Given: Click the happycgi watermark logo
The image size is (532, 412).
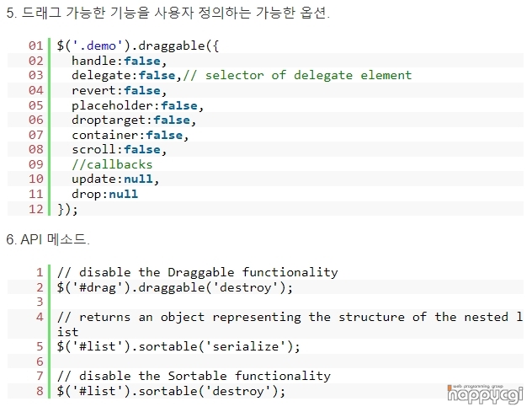Looking at the screenshot, I should tap(485, 394).
